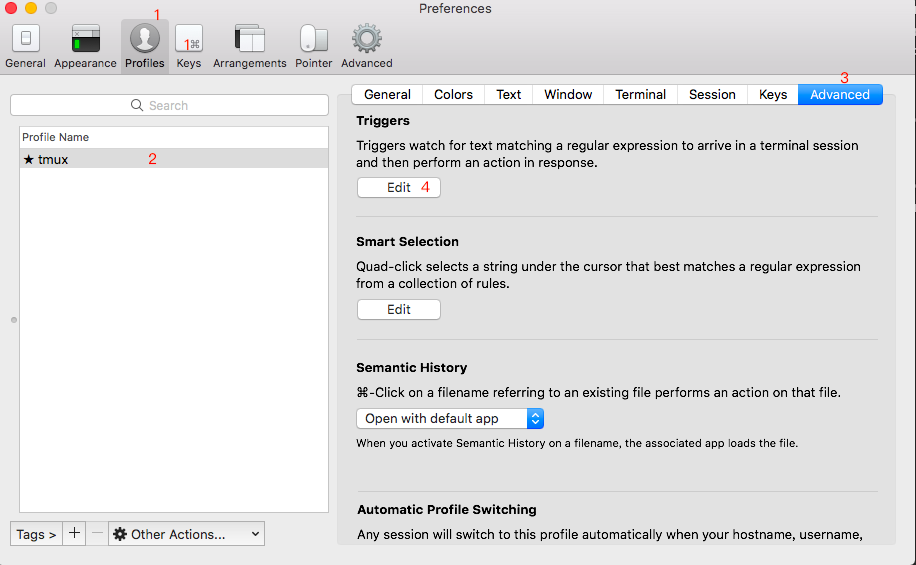Click the profile Search field

pos(169,105)
